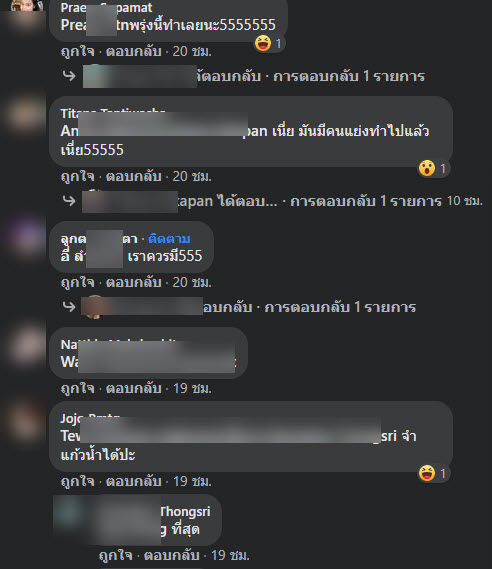Viewport: 492px width, 569px height.
Task: Follow the third commenter via ติดตาม
Action: [x=169, y=239]
